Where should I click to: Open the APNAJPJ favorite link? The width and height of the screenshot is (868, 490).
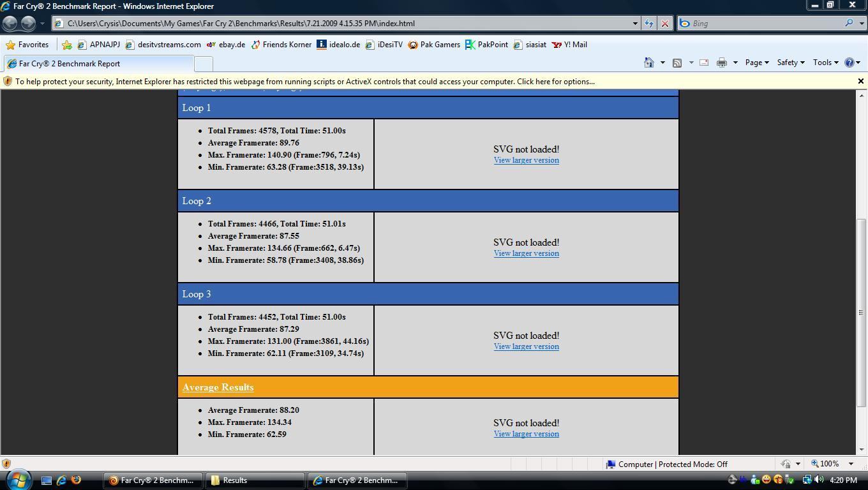(98, 45)
